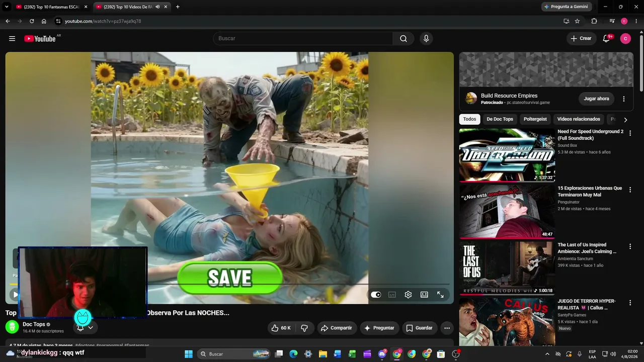Image resolution: width=644 pixels, height=362 pixels.
Task: Expand the Chrome tab search dropdown
Action: (x=7, y=7)
